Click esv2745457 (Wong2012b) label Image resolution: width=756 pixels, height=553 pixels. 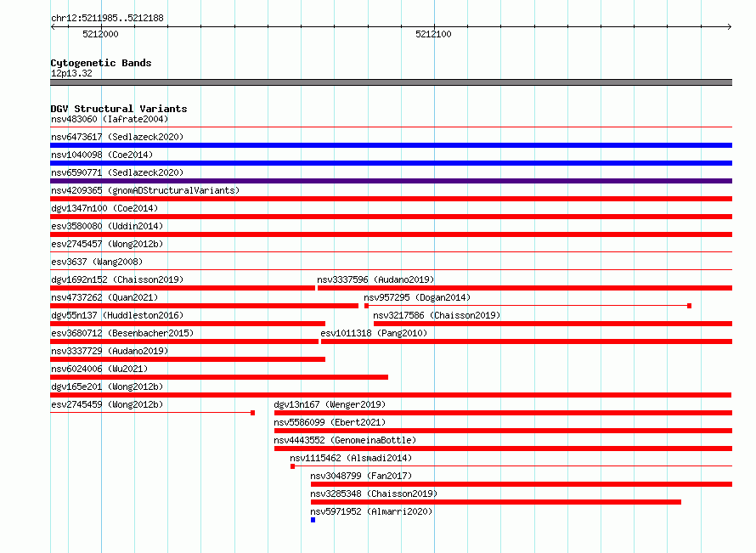(x=107, y=244)
